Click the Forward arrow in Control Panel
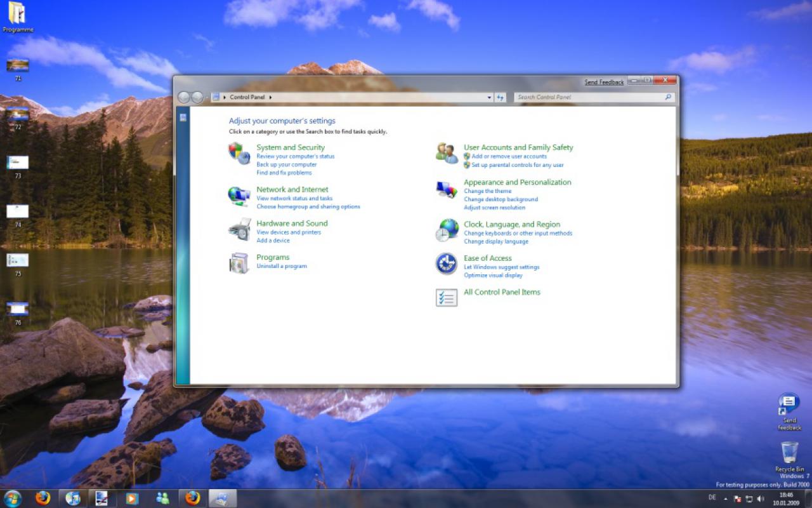This screenshot has height=508, width=812. coord(197,97)
